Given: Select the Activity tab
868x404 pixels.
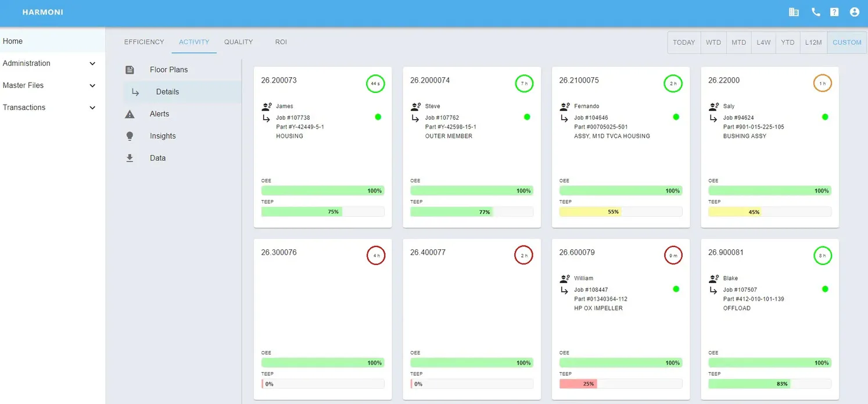Looking at the screenshot, I should pyautogui.click(x=194, y=42).
